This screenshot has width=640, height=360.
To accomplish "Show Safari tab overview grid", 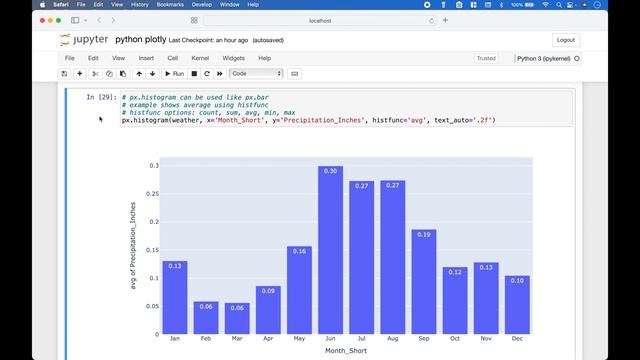I will point(194,20).
